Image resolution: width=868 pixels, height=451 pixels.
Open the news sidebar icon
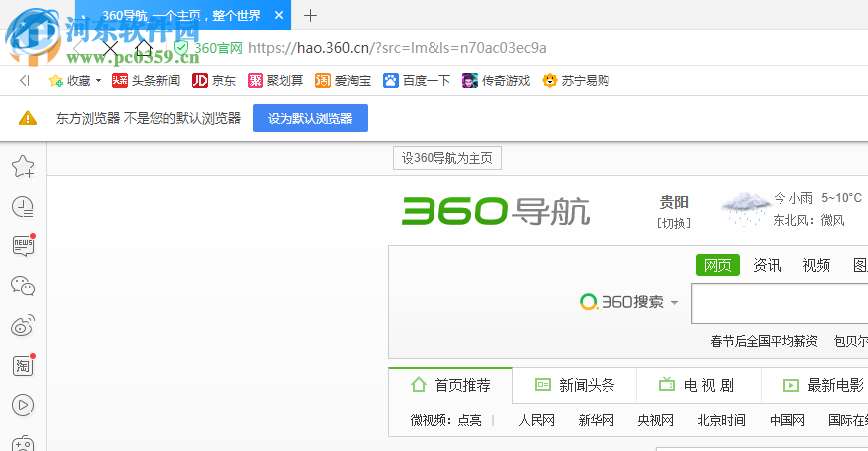tap(23, 246)
